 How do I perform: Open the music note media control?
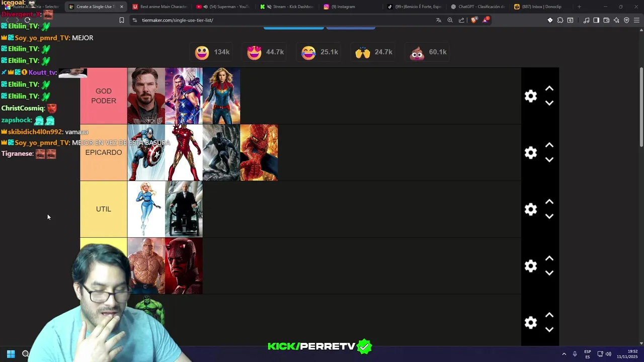click(586, 20)
